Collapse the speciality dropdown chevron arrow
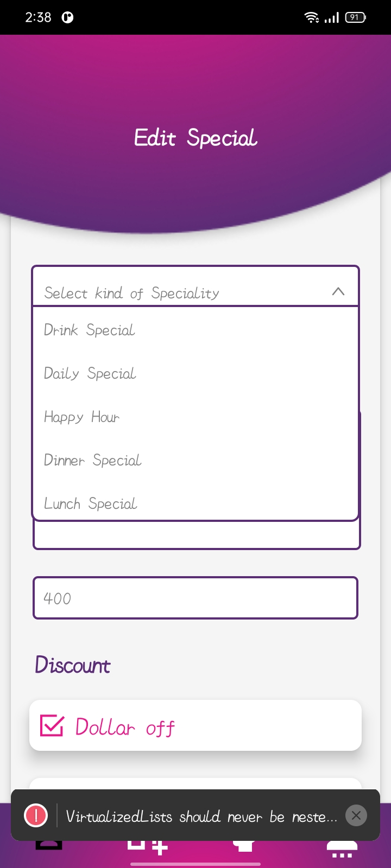Screen dimensions: 391x868 (x=338, y=291)
